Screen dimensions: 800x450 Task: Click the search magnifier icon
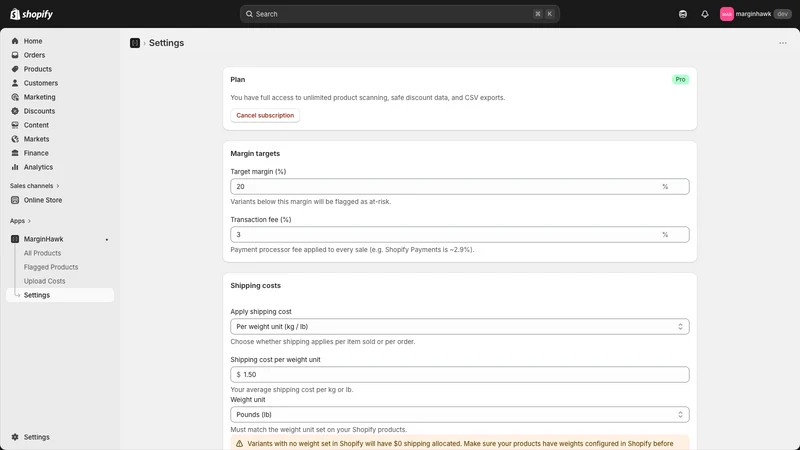pos(249,14)
